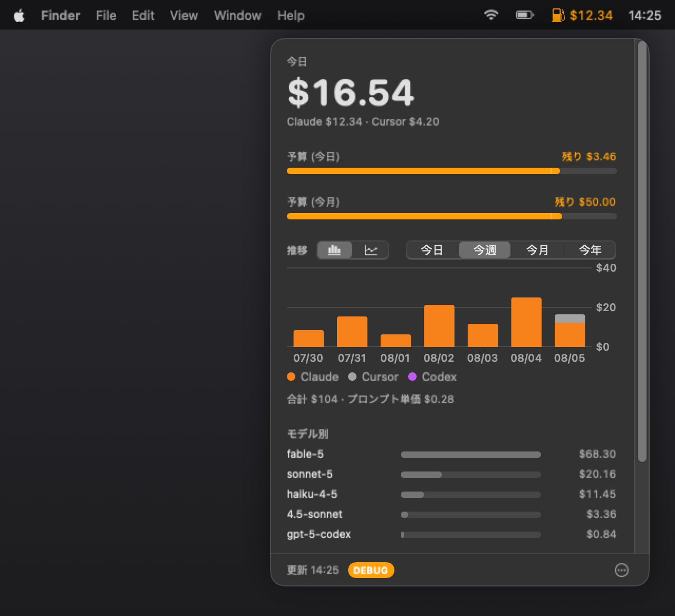The image size is (675, 616).
Task: Click the Wi-Fi status icon
Action: [x=491, y=15]
